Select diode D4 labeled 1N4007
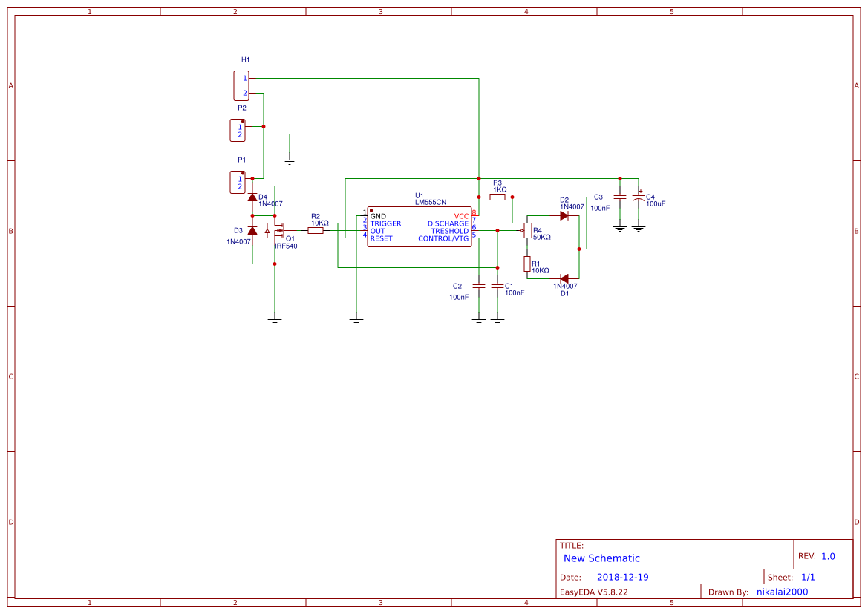Viewport: 868px width, 614px height. 251,196
